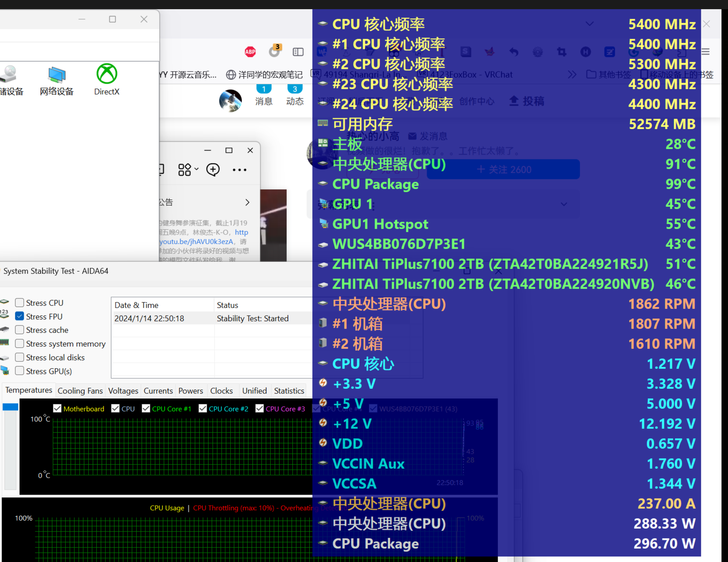Click the blue Z extension icon
Viewport: 728px width, 562px height.
tap(610, 52)
